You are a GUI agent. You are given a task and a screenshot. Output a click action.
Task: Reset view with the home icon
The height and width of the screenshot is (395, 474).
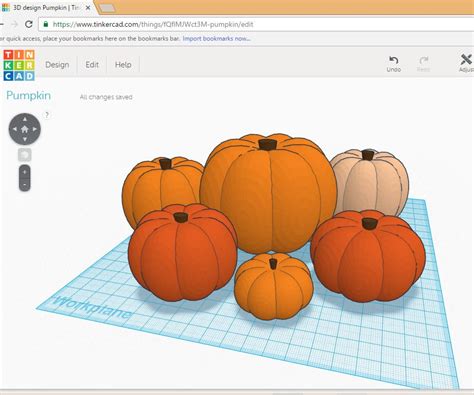(x=25, y=129)
